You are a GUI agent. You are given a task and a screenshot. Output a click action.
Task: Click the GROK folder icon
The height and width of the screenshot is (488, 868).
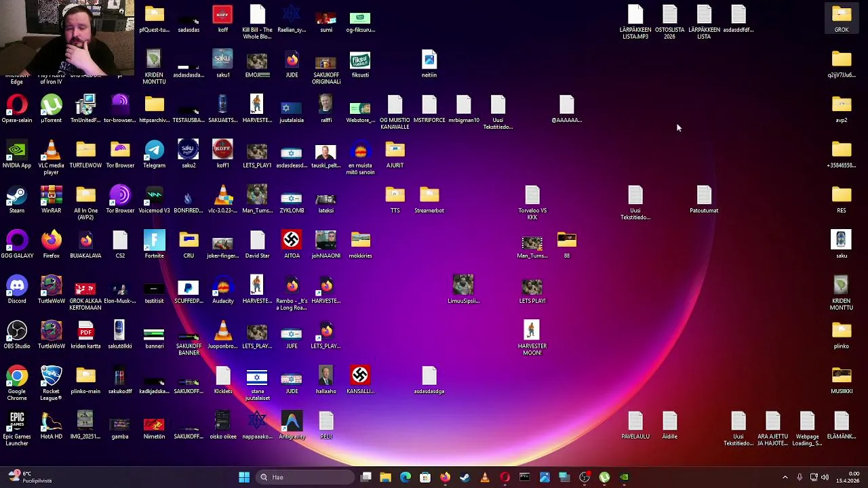coord(842,18)
